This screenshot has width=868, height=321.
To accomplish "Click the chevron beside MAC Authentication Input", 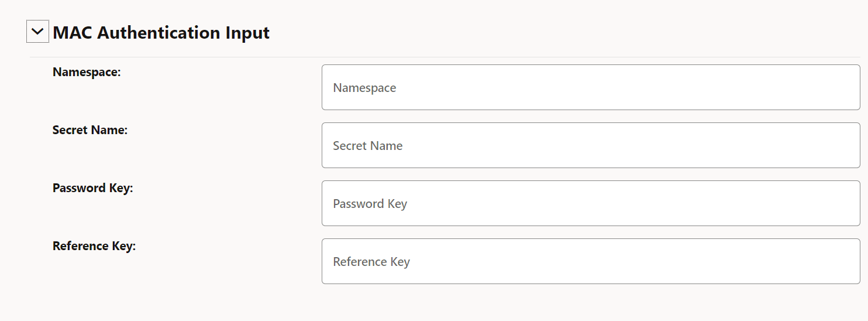I will click(x=37, y=32).
